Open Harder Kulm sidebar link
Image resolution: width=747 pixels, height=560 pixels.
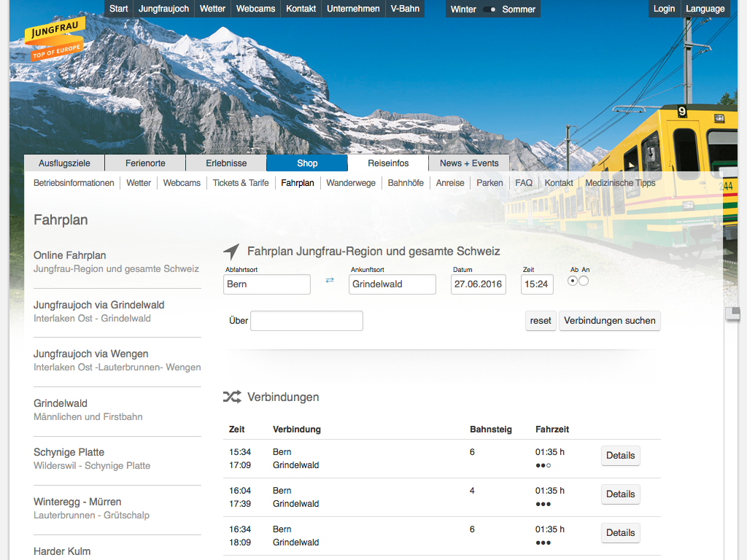tap(62, 551)
